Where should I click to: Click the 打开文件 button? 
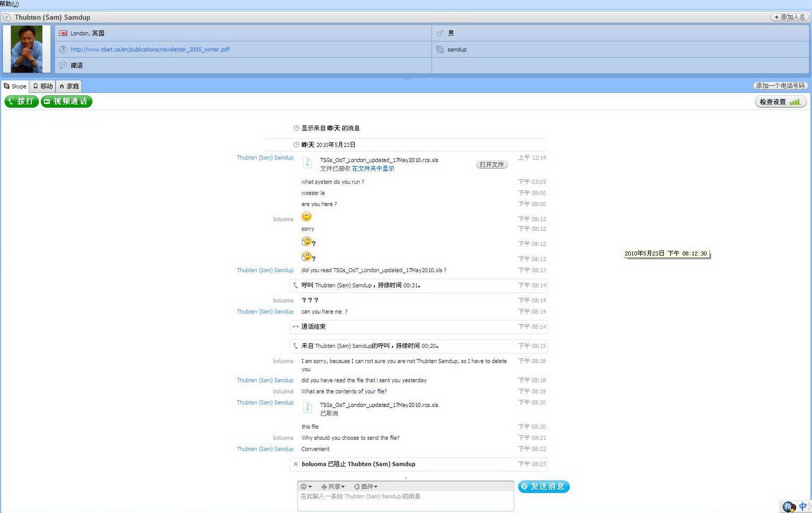click(x=492, y=165)
